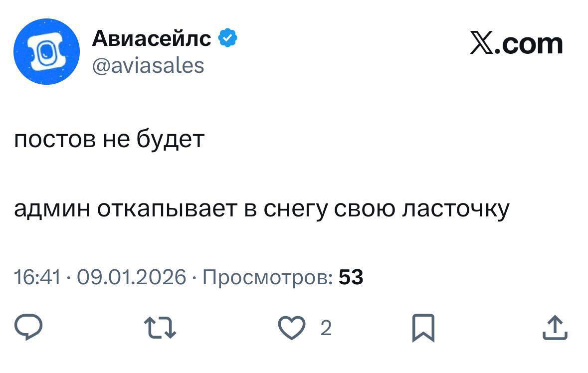Click the 16:41 post time

click(x=37, y=277)
